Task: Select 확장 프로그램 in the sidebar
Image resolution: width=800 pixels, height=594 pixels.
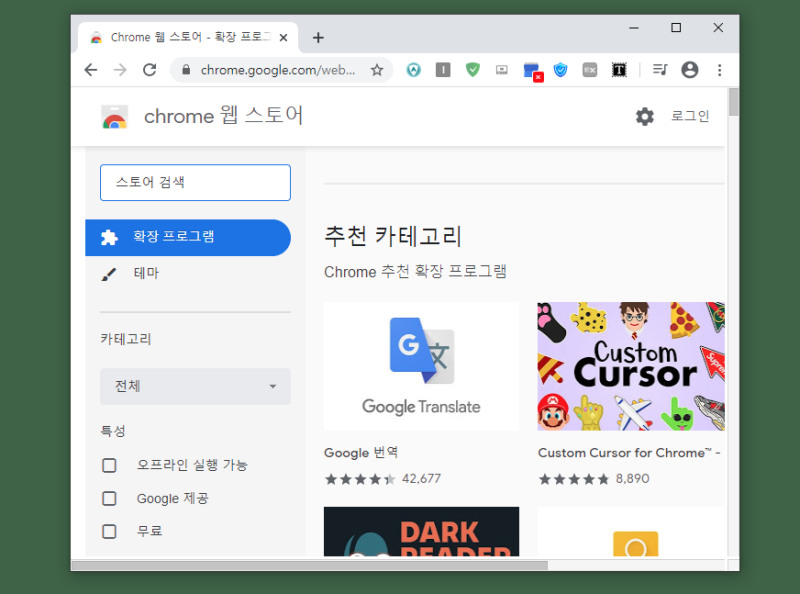Action: (x=188, y=237)
